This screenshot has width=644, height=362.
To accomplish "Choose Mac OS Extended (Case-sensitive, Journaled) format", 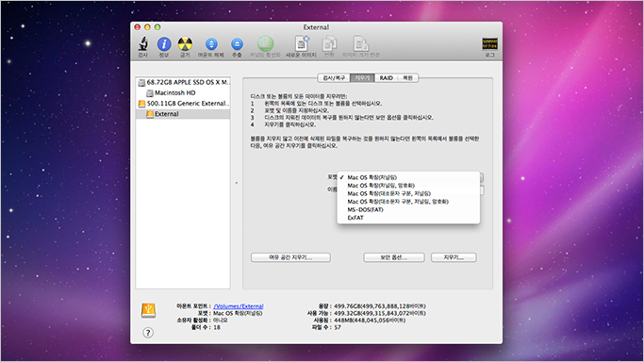I will (x=408, y=193).
